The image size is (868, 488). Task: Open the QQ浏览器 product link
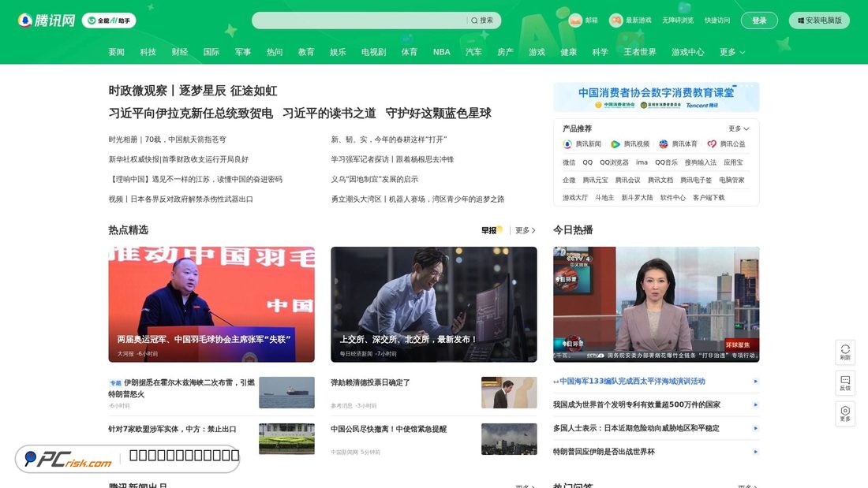(614, 162)
